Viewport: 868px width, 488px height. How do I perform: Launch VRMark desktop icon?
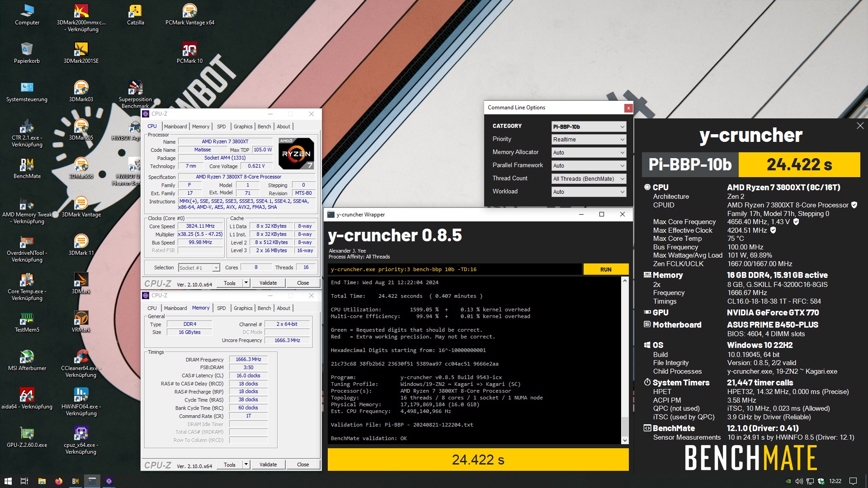pos(81,322)
